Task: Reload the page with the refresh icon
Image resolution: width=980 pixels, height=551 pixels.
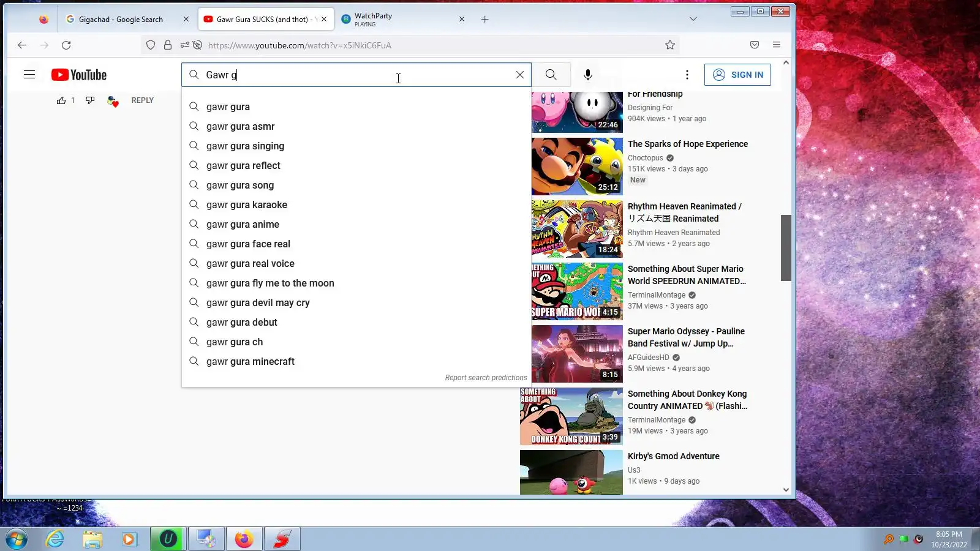Action: 66,45
